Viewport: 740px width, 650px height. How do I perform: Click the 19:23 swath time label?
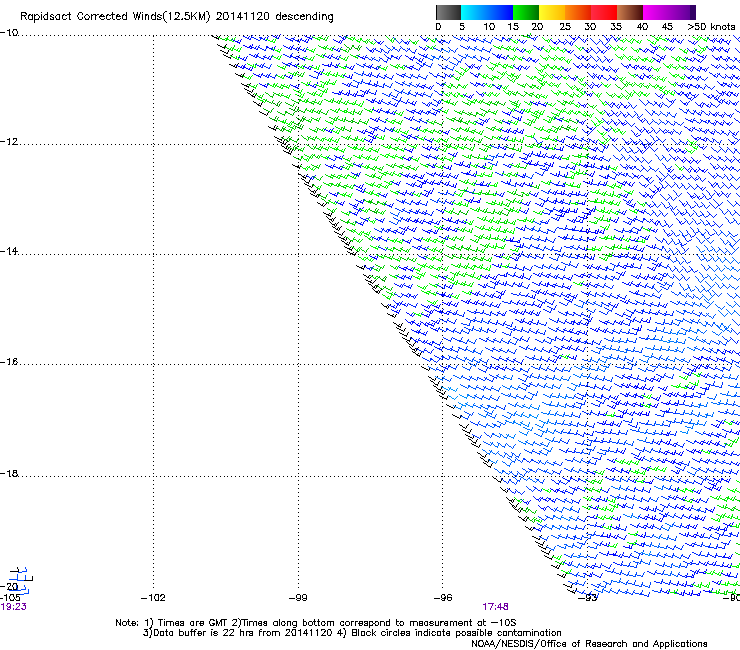(13, 607)
